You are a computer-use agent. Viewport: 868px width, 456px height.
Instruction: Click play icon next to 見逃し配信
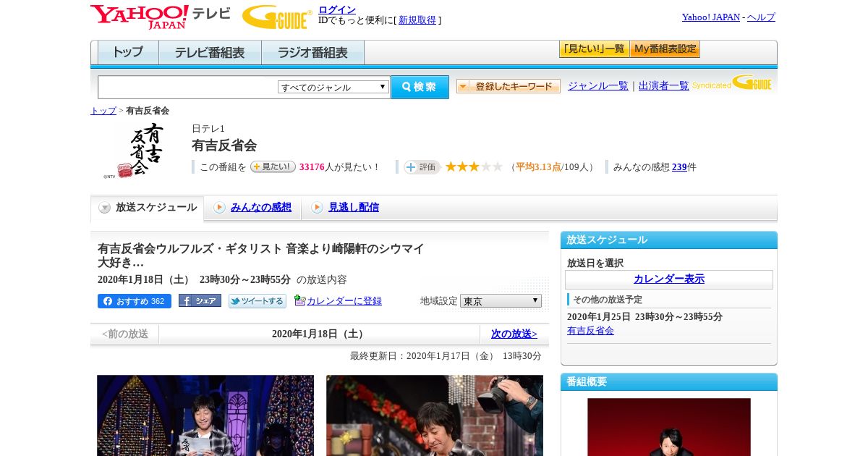click(317, 208)
